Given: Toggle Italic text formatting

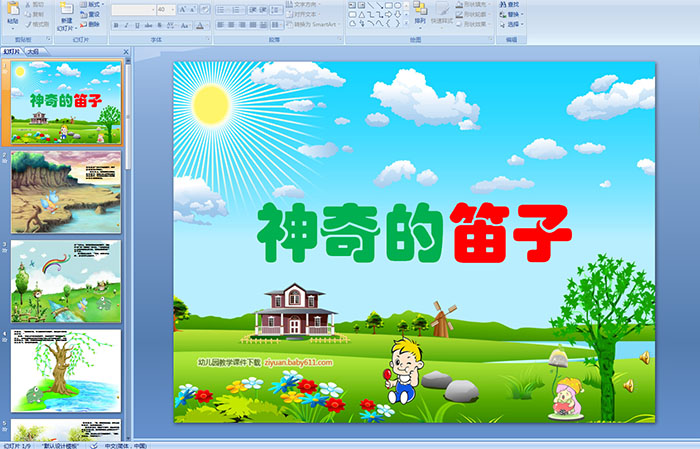Looking at the screenshot, I should coord(124,25).
